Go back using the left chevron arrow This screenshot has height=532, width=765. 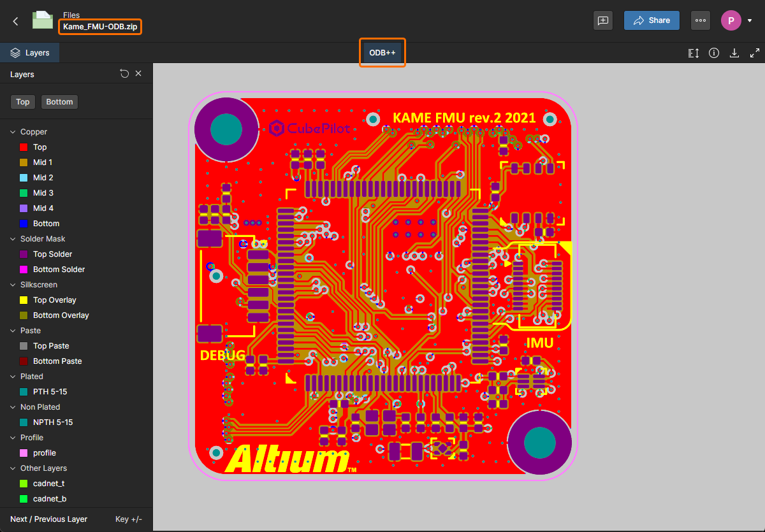click(15, 21)
